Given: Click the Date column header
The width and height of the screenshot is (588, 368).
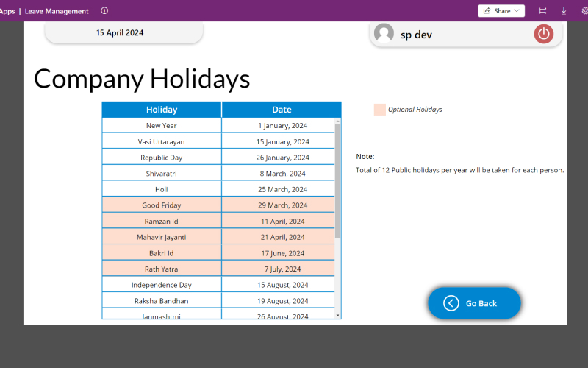Looking at the screenshot, I should pos(282,110).
